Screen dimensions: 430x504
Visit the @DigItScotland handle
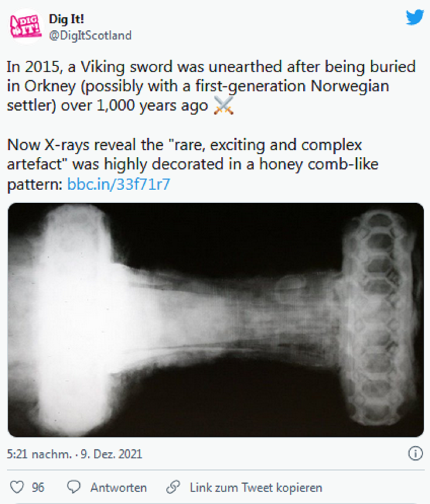(x=90, y=36)
